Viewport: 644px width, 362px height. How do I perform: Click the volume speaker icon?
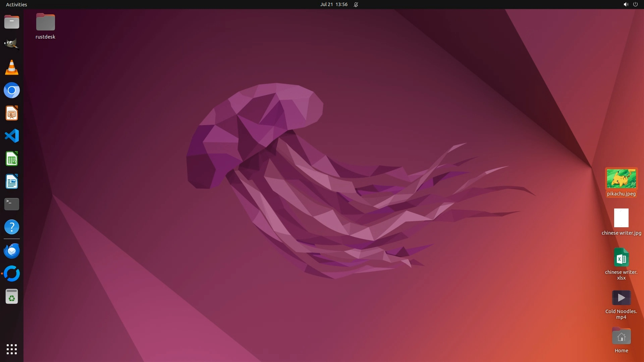point(626,4)
